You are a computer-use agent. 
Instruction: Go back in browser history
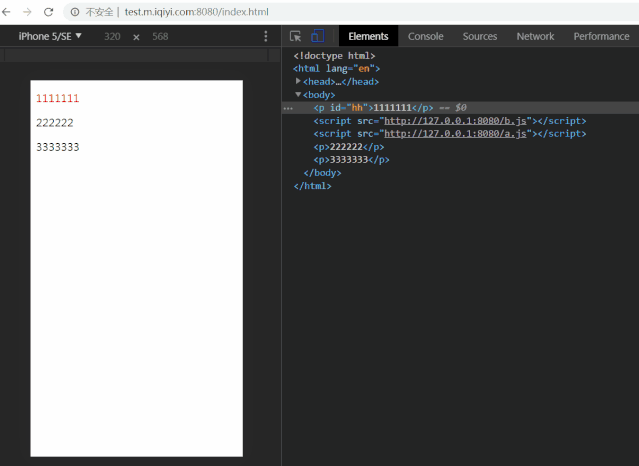pos(6,12)
